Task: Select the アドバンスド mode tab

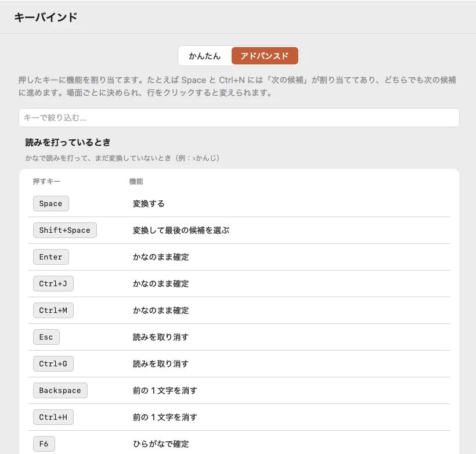Action: coord(265,56)
